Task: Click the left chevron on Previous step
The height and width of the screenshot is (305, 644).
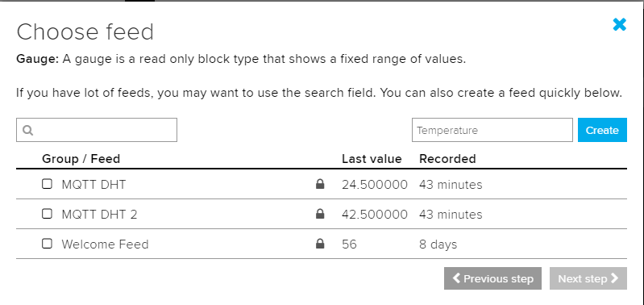Action: pos(456,278)
